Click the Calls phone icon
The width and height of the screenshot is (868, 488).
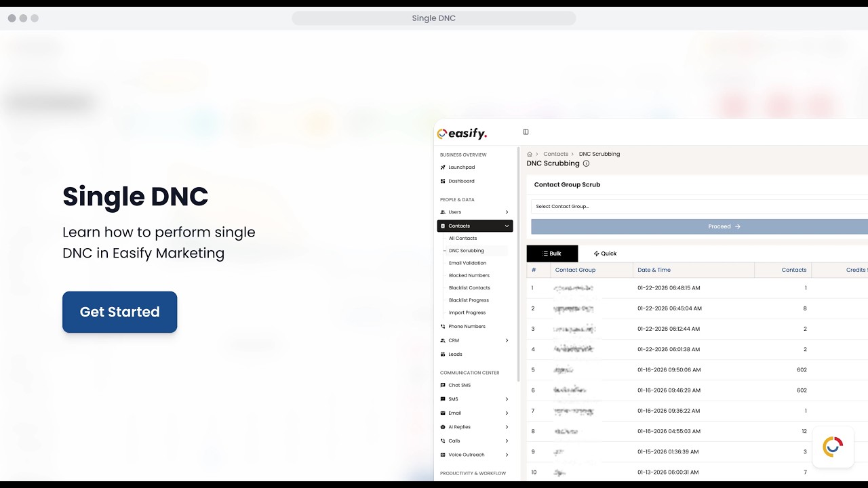click(443, 441)
